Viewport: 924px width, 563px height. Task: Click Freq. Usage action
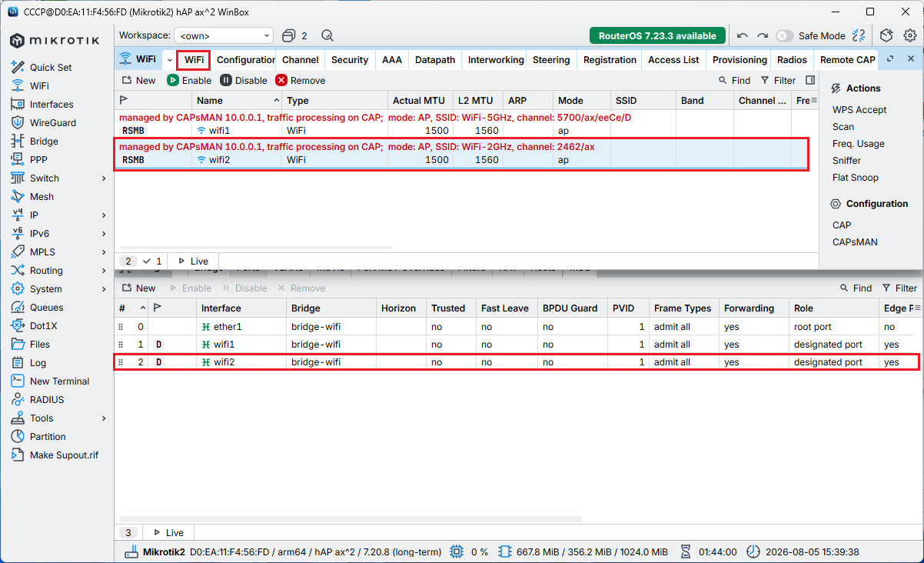[x=858, y=144]
